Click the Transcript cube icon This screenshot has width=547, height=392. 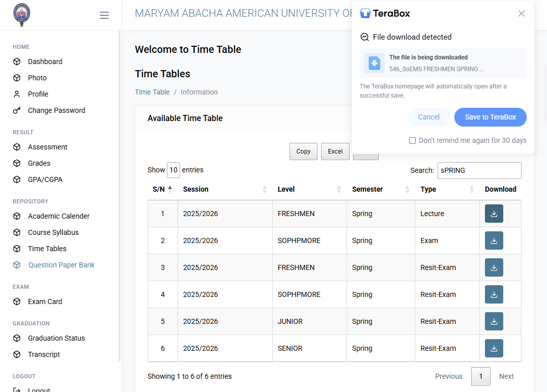17,354
